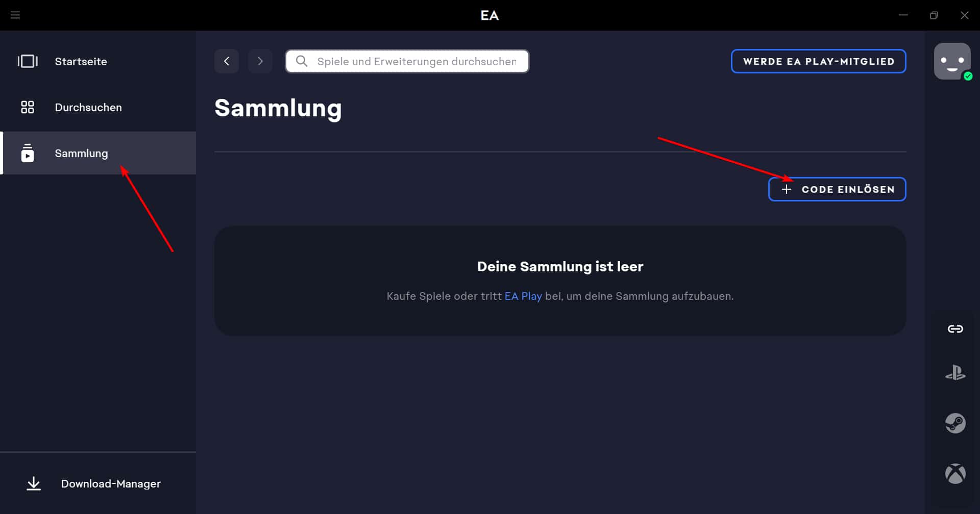Click the Durchsuchen grid icon

coord(28,107)
